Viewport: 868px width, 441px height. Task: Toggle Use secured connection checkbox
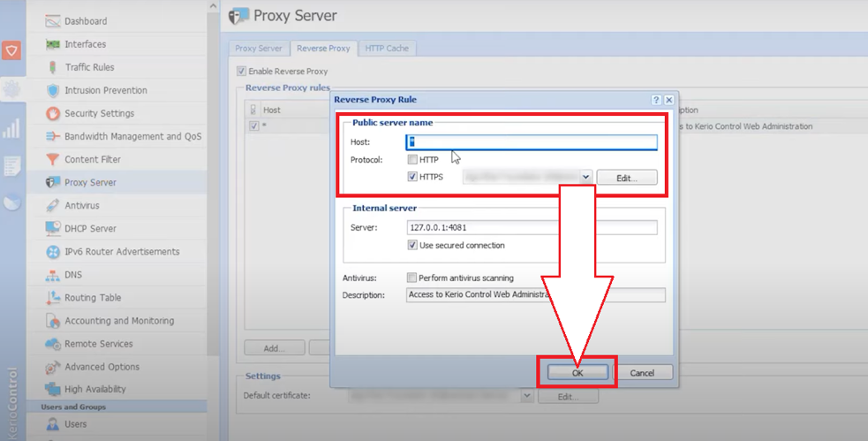[x=412, y=245]
